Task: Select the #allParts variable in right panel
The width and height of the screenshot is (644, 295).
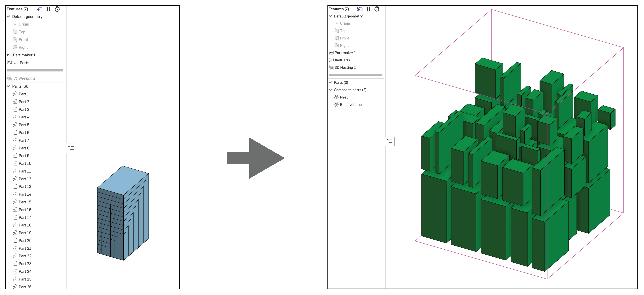Action: 342,60
